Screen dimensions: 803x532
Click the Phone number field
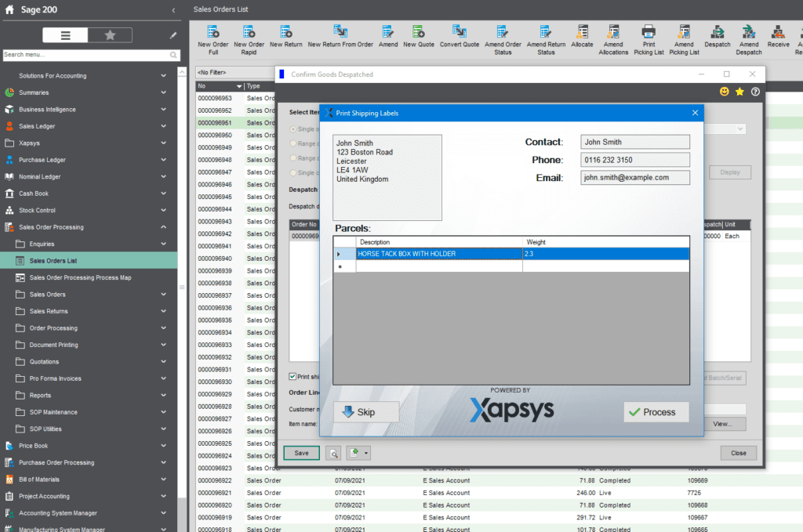[x=635, y=160]
